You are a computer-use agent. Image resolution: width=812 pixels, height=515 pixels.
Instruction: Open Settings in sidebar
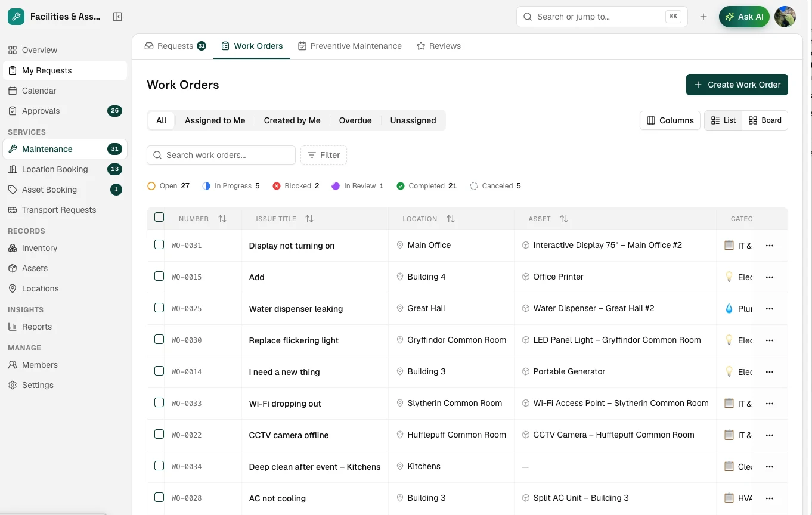coord(65,385)
